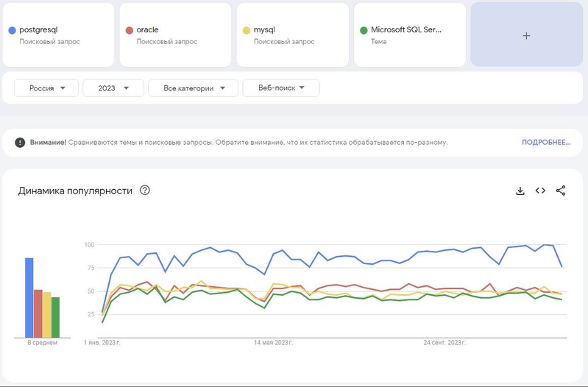Screen dimensions: 588x387
Task: Select the oracle search term card
Action: (176, 35)
